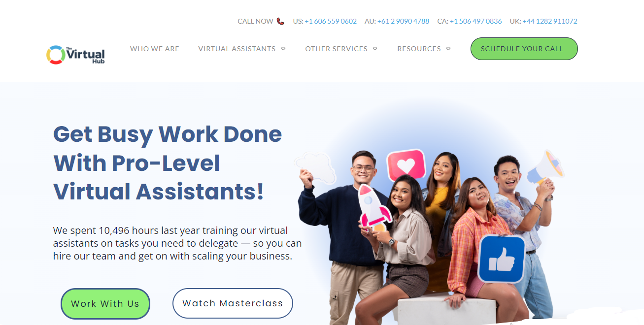644x325 pixels.
Task: Call the UK phone number link
Action: pos(550,21)
